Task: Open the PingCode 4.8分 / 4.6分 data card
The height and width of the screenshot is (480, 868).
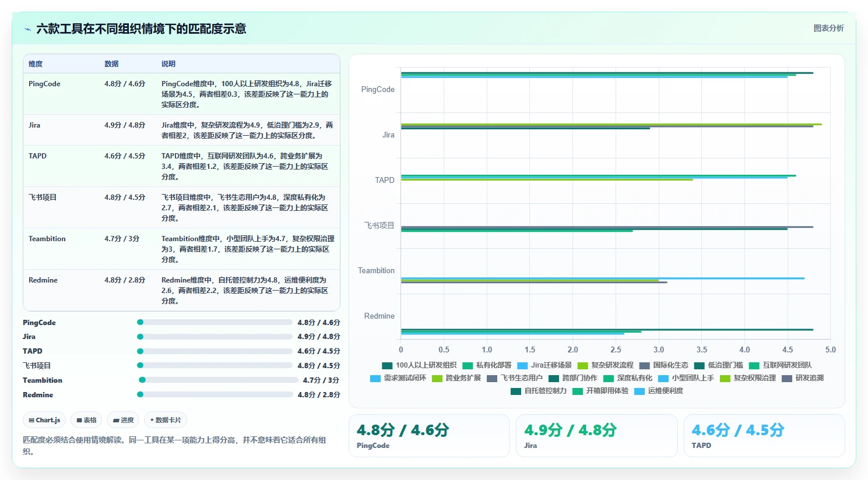Action: tap(429, 436)
